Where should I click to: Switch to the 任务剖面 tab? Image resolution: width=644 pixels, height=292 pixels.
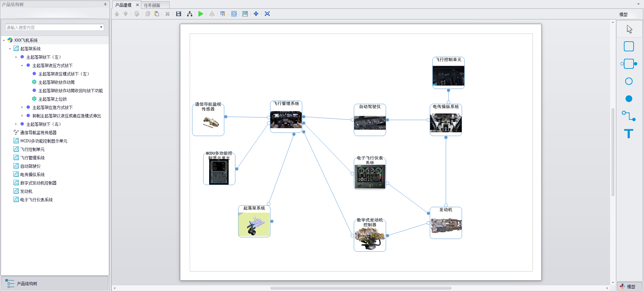point(152,5)
